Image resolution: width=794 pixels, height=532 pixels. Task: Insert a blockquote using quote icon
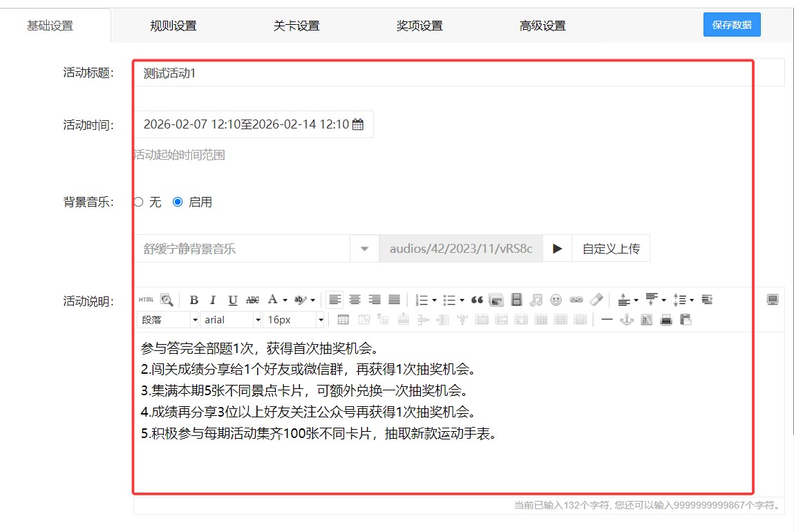477,300
